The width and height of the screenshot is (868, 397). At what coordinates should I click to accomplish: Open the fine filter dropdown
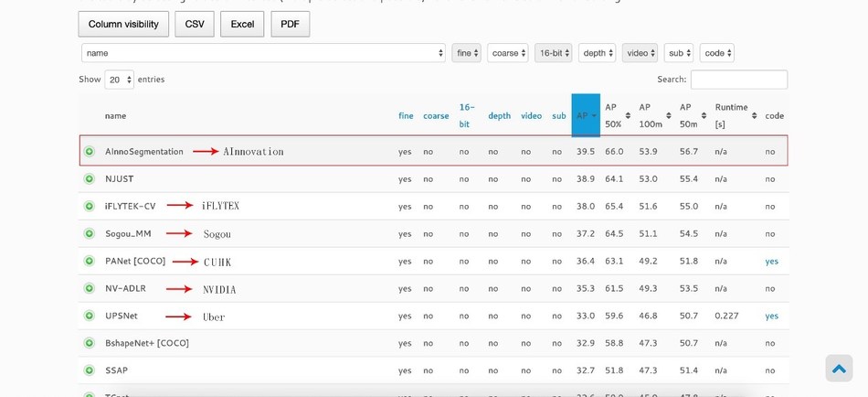pos(466,53)
